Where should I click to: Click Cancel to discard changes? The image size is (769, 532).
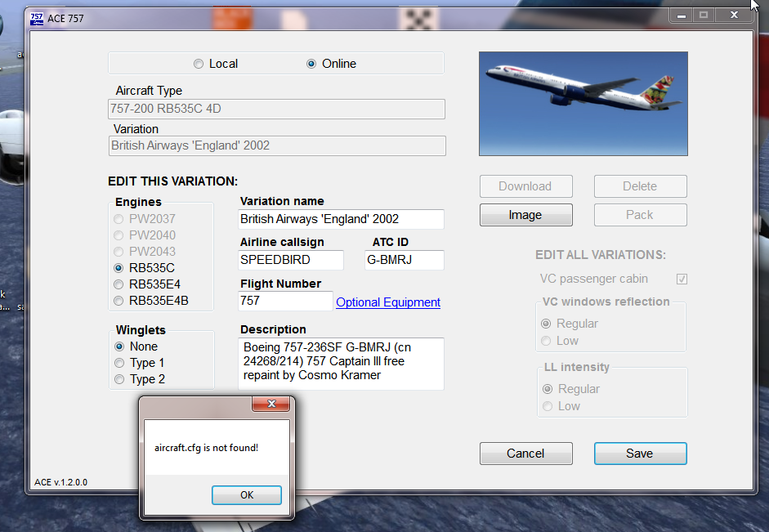pyautogui.click(x=525, y=454)
